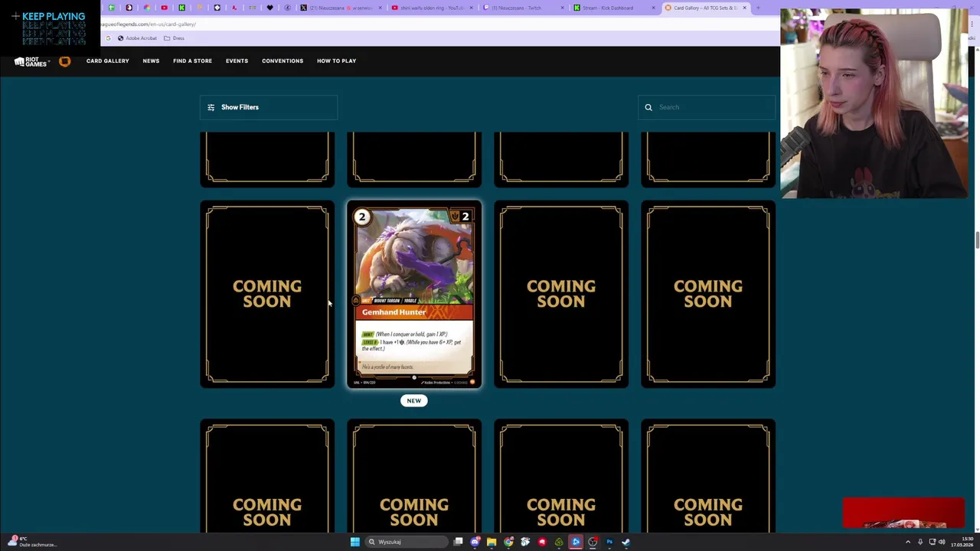Open the Dress bookmarks folder
The width and height of the screenshot is (980, 551).
(x=174, y=38)
